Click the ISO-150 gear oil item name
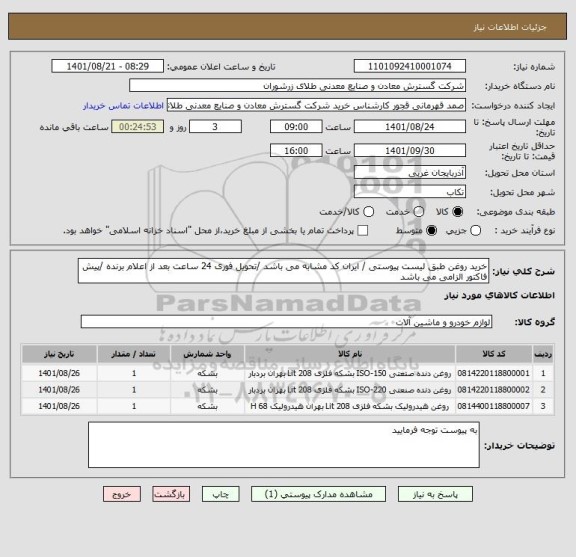The height and width of the screenshot is (557, 576). 350,374
